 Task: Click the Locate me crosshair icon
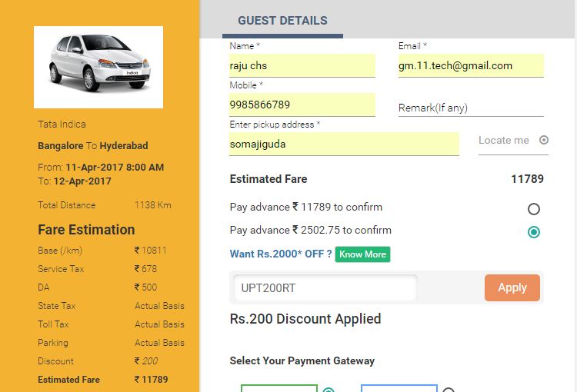click(x=544, y=140)
